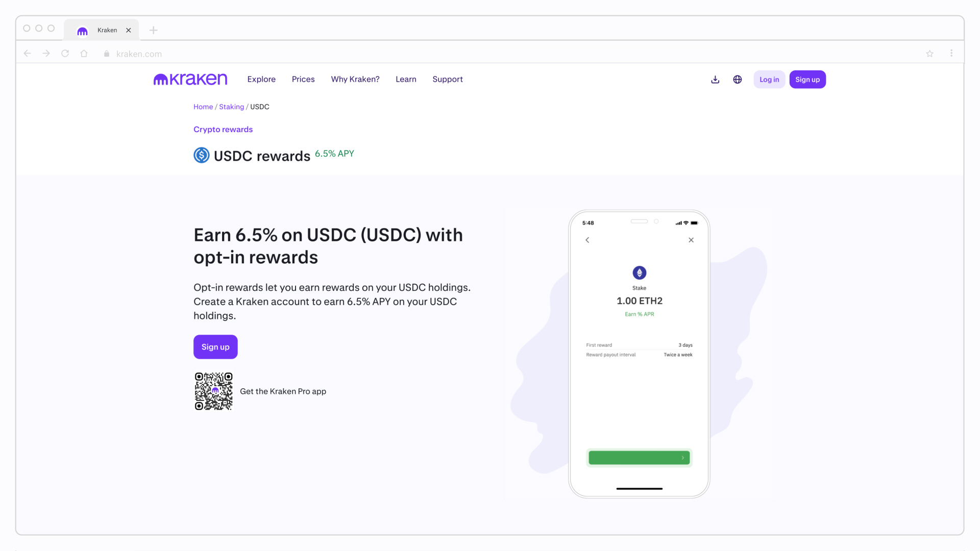Image resolution: width=980 pixels, height=551 pixels.
Task: Click the ETH staking icon in mobile preview
Action: pos(639,272)
